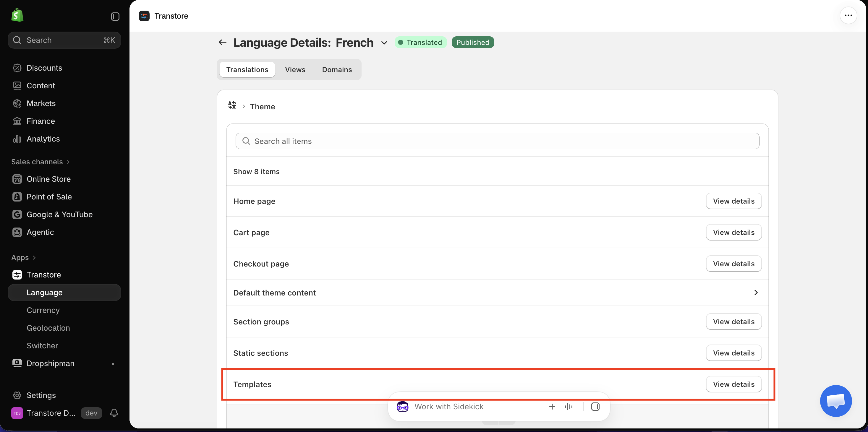Open Analytics from sidebar
Viewport: 868px width, 432px height.
coord(43,139)
